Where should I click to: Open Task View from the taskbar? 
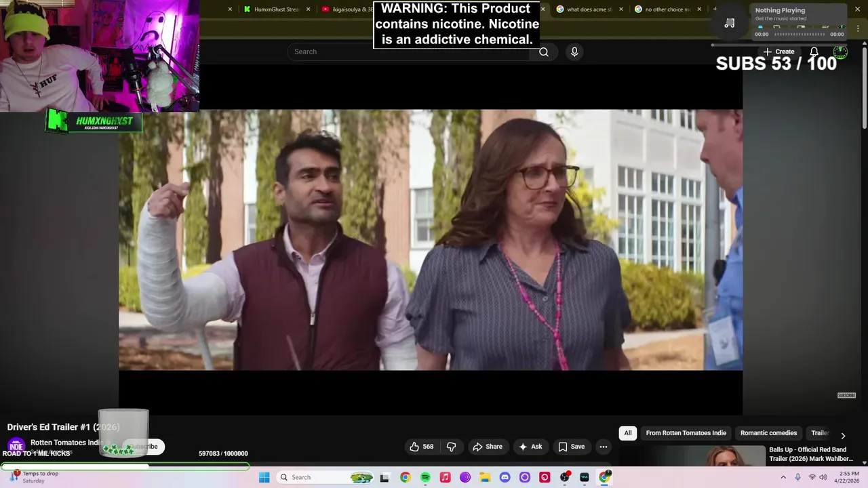(x=384, y=477)
